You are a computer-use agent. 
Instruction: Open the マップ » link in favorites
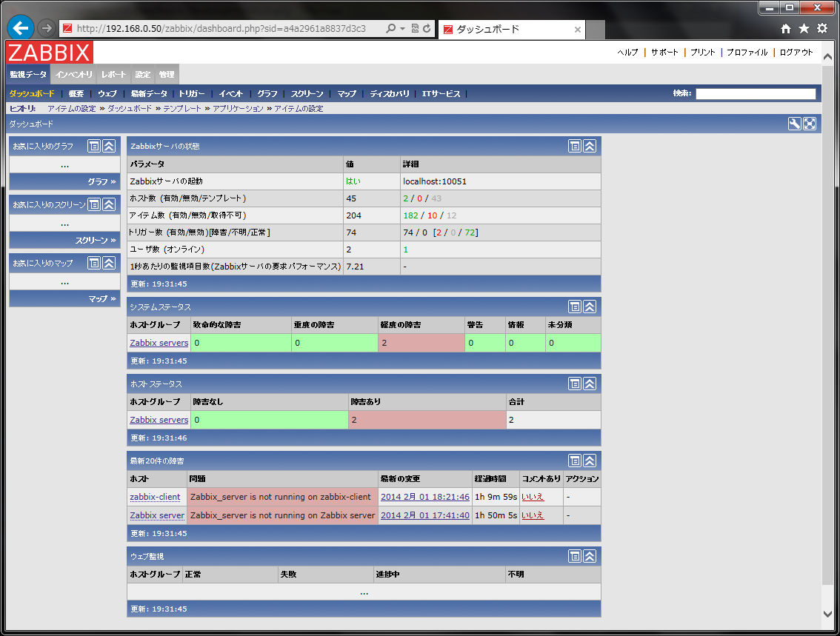pos(102,298)
